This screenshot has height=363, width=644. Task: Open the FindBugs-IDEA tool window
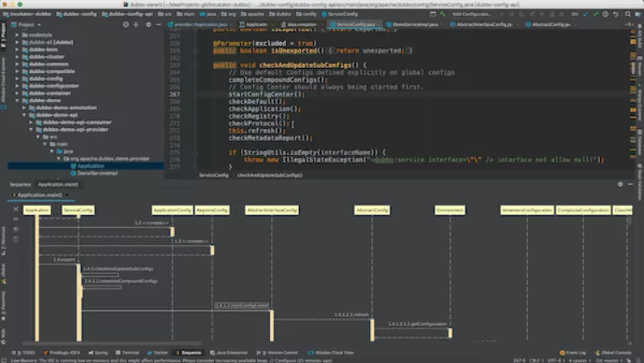coord(62,353)
